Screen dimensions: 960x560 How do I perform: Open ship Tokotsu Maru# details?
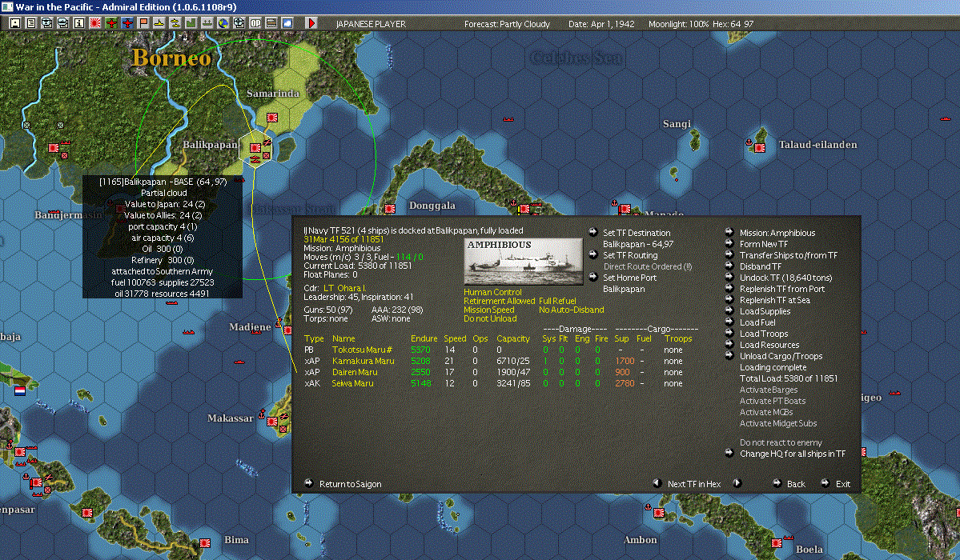click(362, 350)
